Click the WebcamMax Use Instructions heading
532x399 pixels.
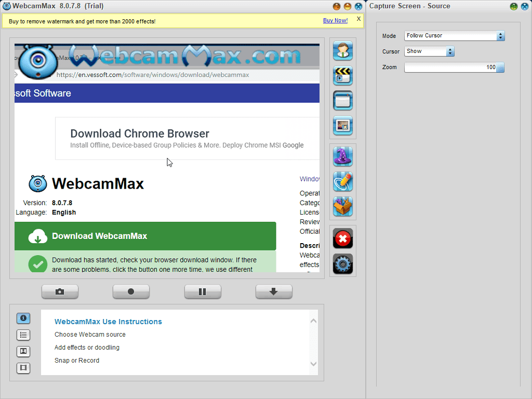[108, 322]
